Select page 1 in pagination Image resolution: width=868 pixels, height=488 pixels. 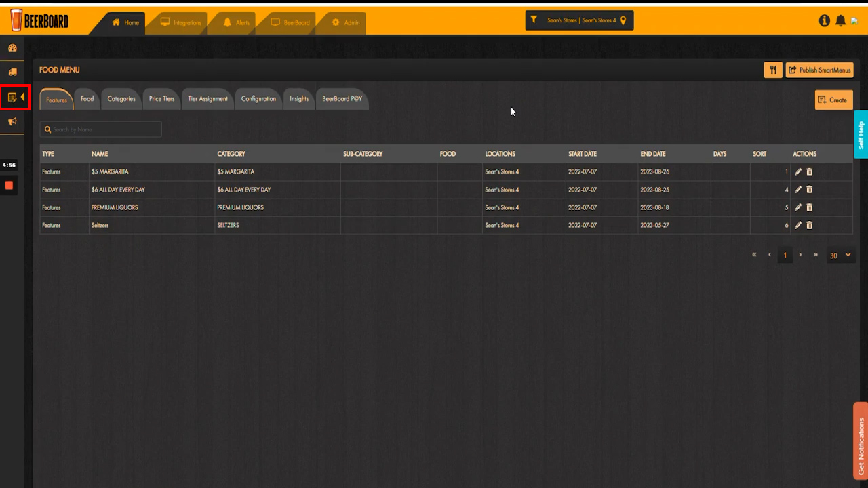[x=785, y=256]
